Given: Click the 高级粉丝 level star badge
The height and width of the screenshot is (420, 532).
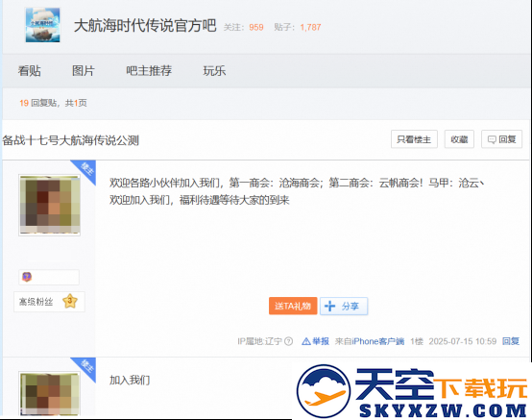Looking at the screenshot, I should click(70, 301).
